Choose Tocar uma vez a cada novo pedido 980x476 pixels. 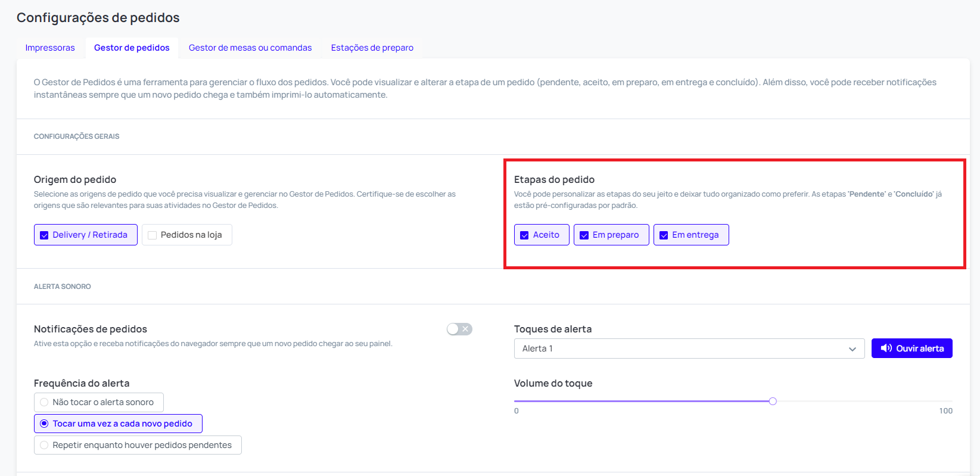click(44, 424)
